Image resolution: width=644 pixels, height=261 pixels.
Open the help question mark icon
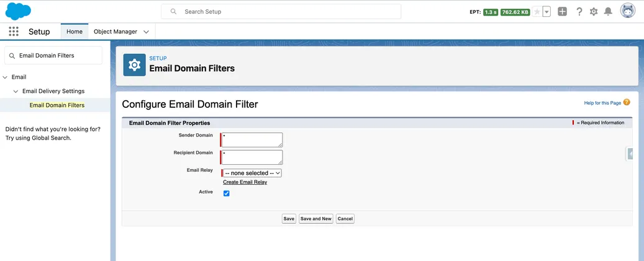click(x=579, y=12)
